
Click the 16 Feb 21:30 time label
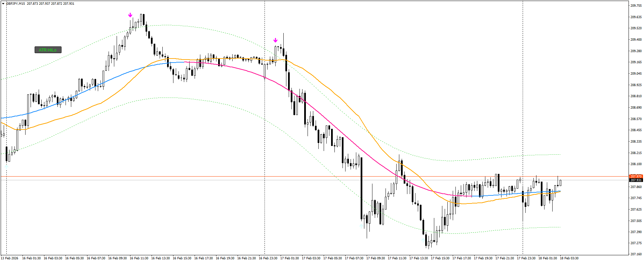(x=246, y=258)
